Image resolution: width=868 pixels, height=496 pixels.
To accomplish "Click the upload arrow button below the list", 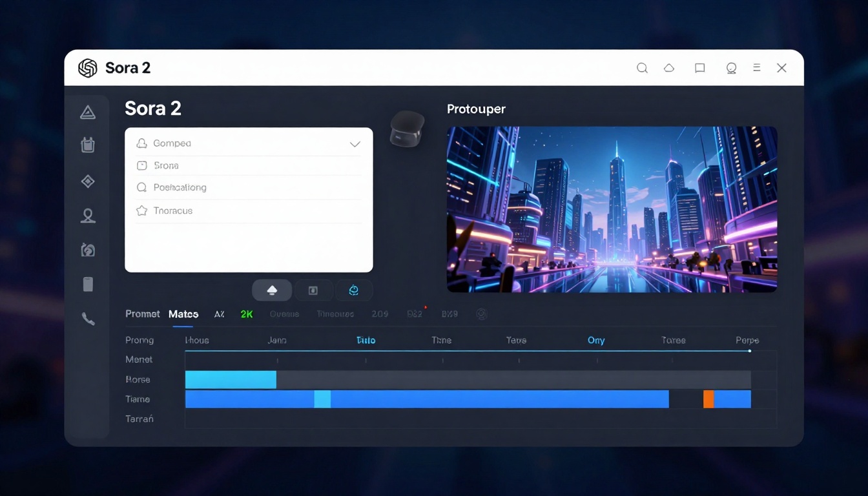I will coord(272,291).
